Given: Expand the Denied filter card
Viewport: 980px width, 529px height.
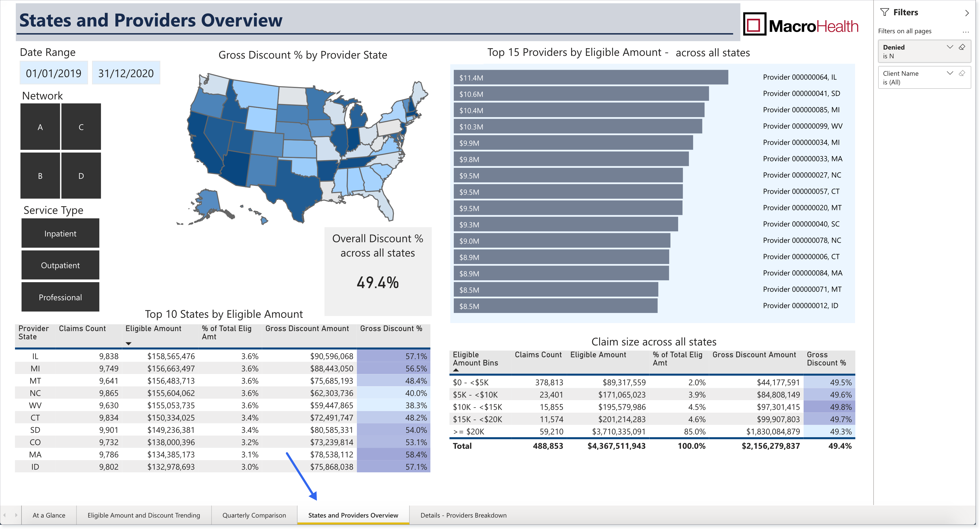Looking at the screenshot, I should coord(950,47).
